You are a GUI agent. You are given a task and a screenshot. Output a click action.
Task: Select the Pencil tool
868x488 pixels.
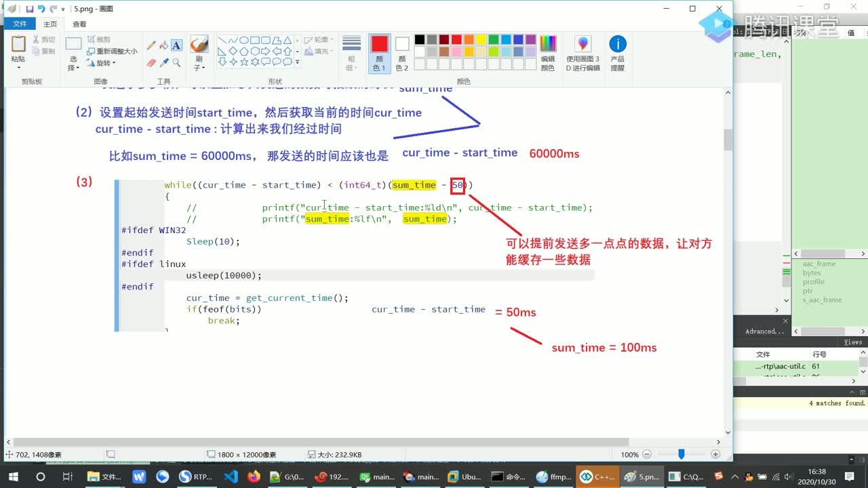click(x=151, y=45)
